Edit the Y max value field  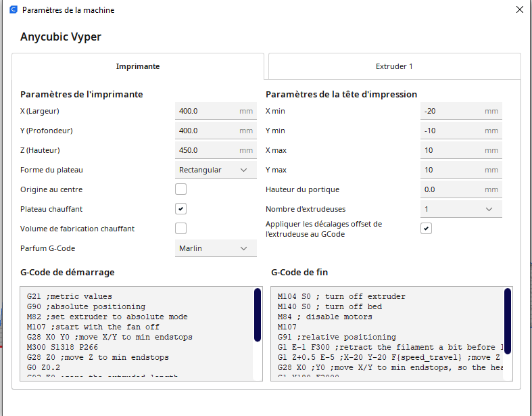coord(461,170)
